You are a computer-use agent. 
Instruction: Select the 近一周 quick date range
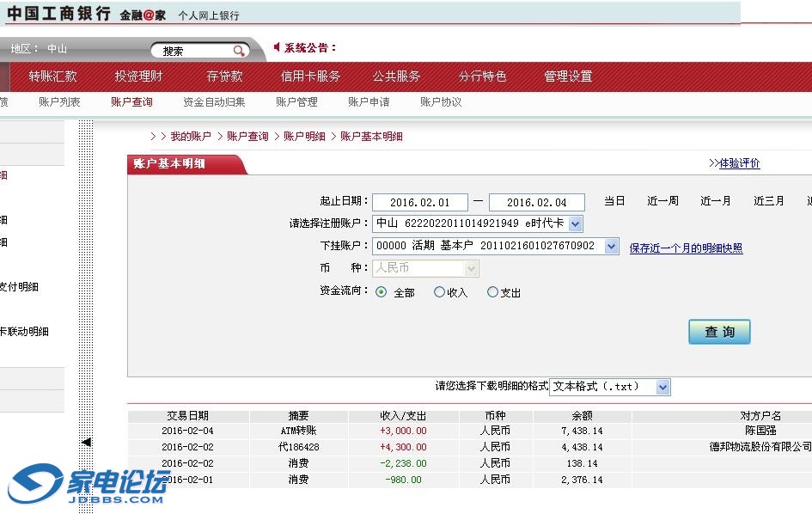coord(662,201)
